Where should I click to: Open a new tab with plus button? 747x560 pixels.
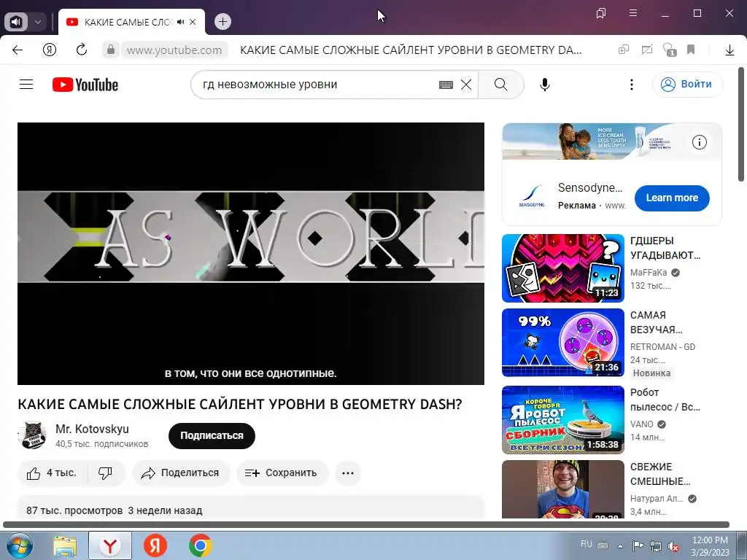tap(222, 22)
